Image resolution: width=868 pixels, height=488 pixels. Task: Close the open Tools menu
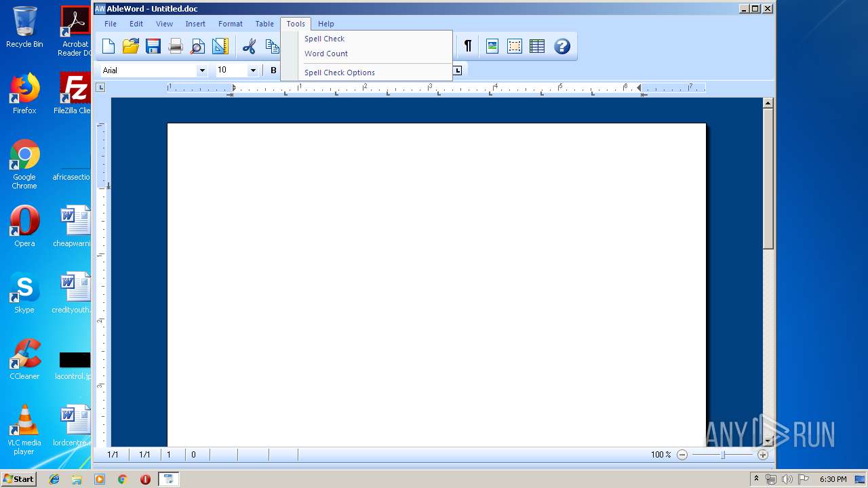(x=296, y=24)
